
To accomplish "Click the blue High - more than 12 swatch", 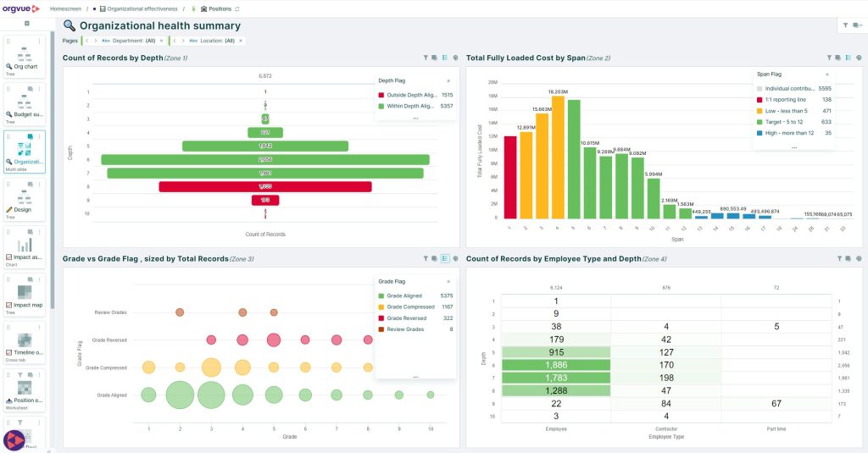I will coord(759,133).
